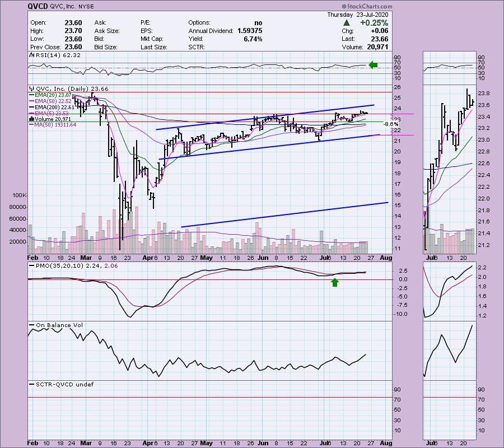Click the Last value 23.66
The height and width of the screenshot is (448, 504).
(x=380, y=39)
